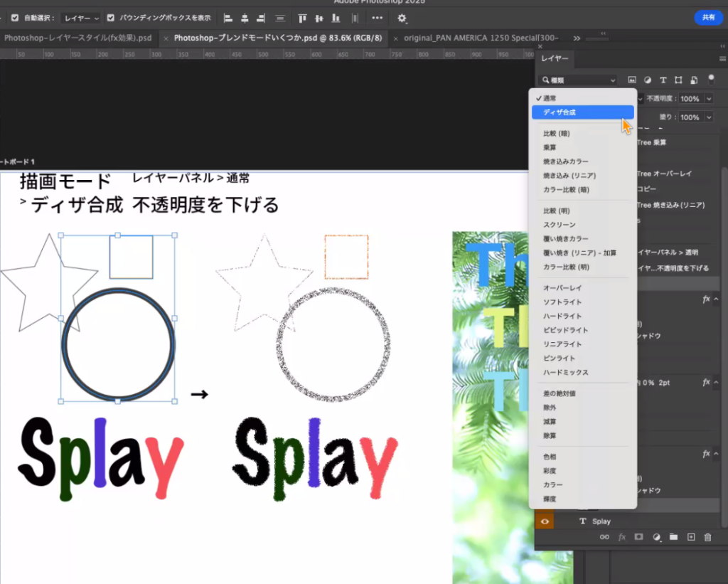
Task: Open the options bar gear settings
Action: point(402,18)
